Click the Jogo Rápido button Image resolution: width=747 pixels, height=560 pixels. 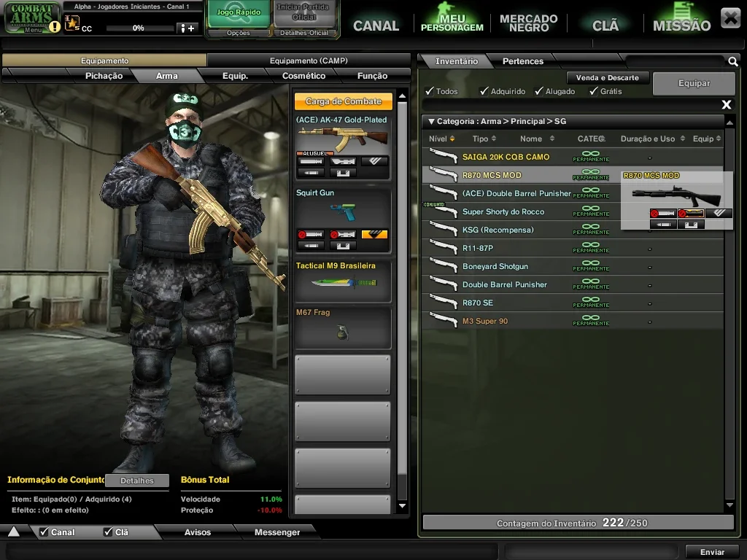point(239,13)
